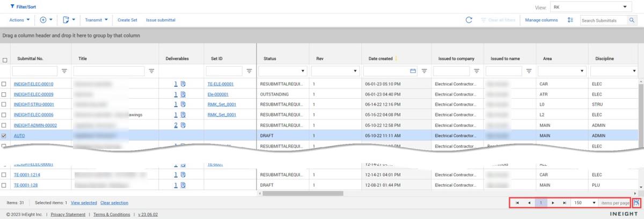
Task: Click deliverables document icon for INEIGHT-ELEC-00010
Action: (183, 84)
